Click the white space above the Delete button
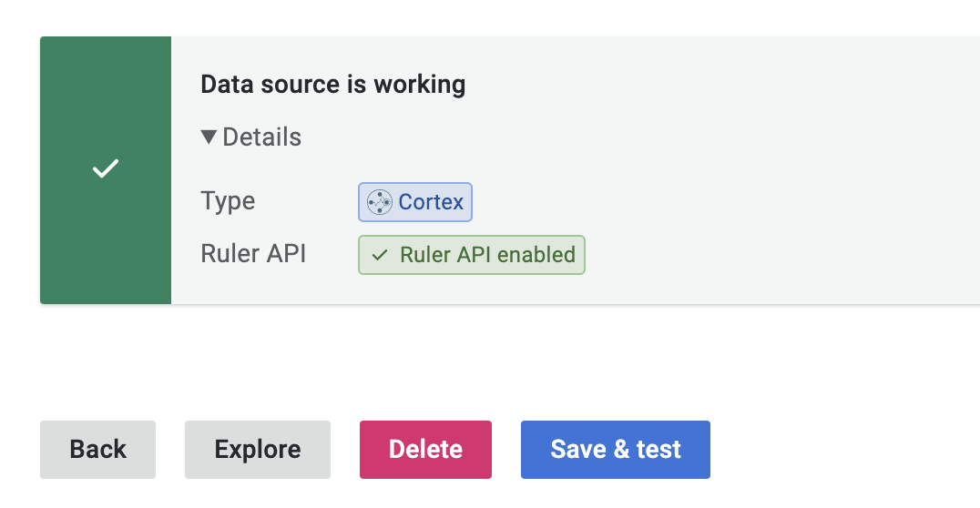The width and height of the screenshot is (980, 508). (x=425, y=364)
